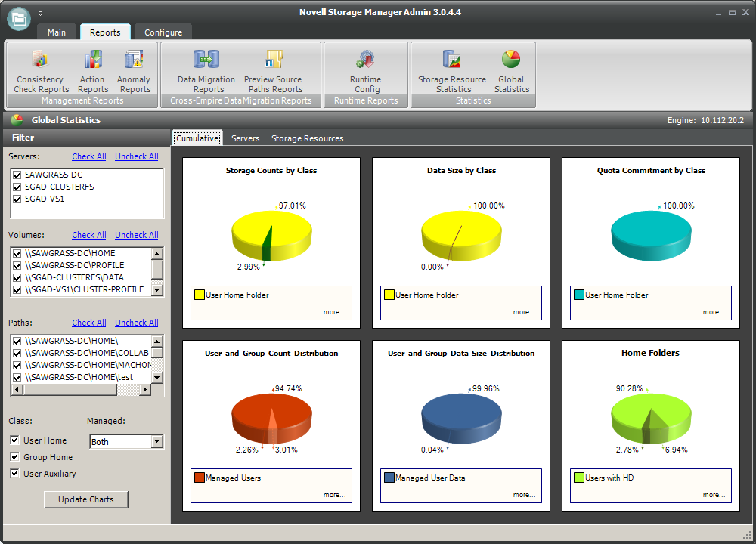The image size is (756, 544).
Task: Select the Reports ribbon tab
Action: pos(105,32)
